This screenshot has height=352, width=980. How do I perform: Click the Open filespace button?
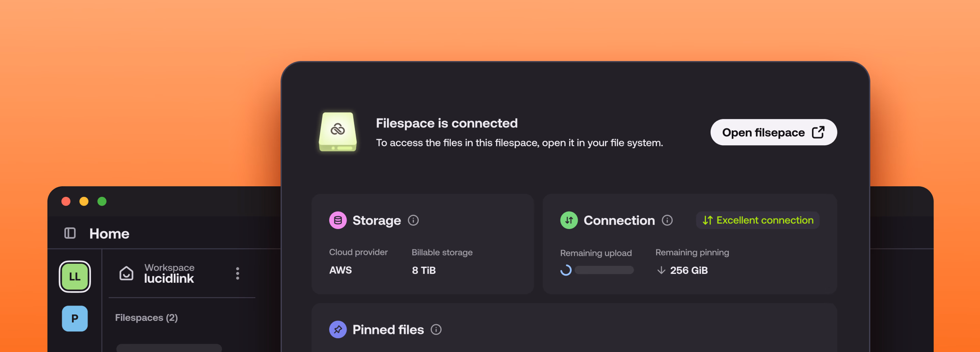click(x=773, y=132)
